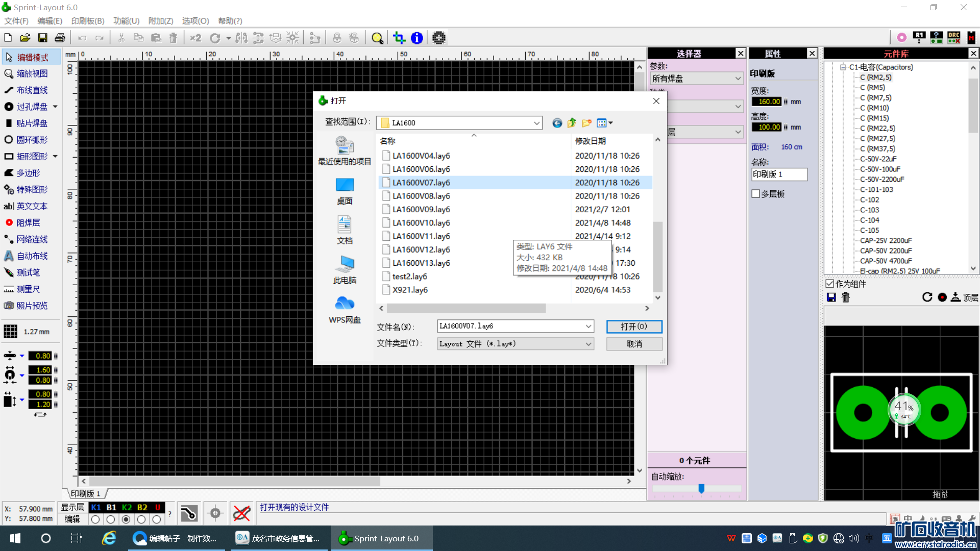The image size is (980, 551).
Task: Select the 测量尺 measuring tool
Action: coord(27,289)
